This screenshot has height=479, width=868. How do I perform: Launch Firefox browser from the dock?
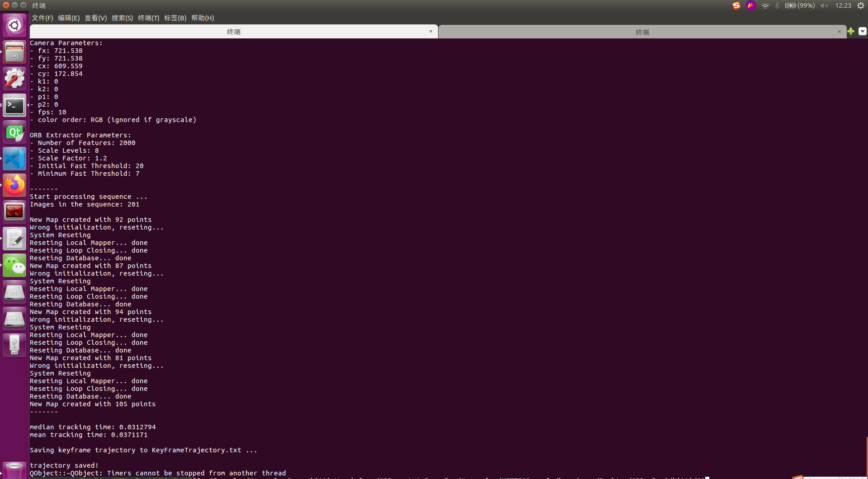pyautogui.click(x=14, y=185)
